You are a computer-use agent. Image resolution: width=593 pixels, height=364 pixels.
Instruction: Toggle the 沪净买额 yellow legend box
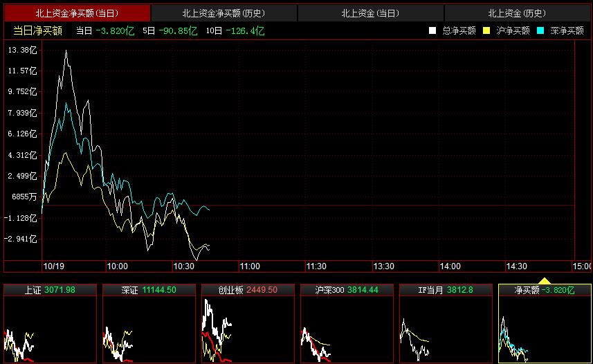[486, 30]
